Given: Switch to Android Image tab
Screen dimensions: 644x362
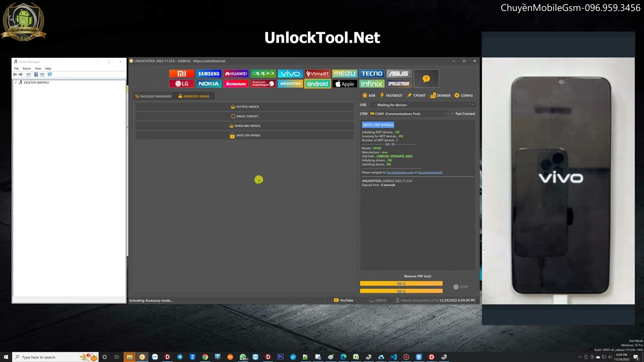Looking at the screenshot, I should tap(194, 96).
